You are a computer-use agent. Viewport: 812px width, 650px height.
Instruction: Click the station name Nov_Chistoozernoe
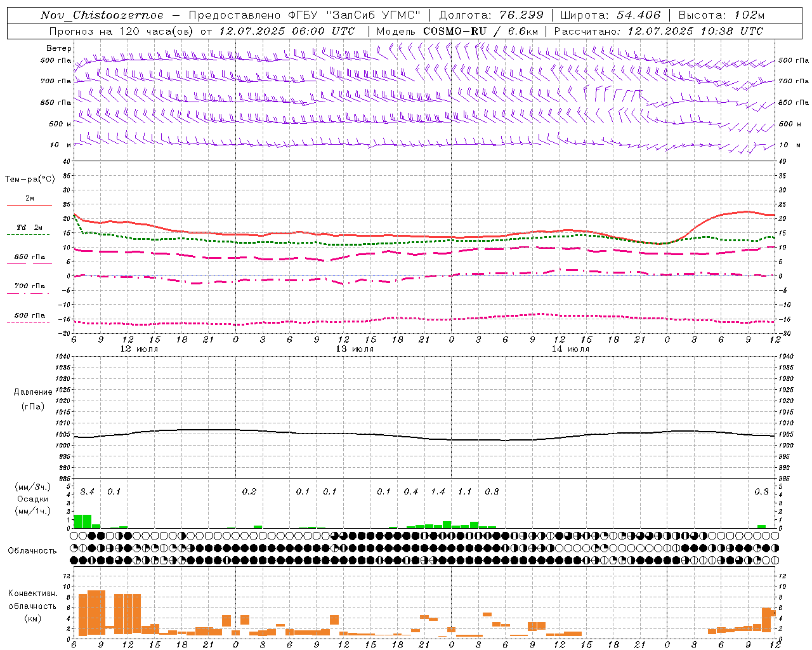point(101,15)
